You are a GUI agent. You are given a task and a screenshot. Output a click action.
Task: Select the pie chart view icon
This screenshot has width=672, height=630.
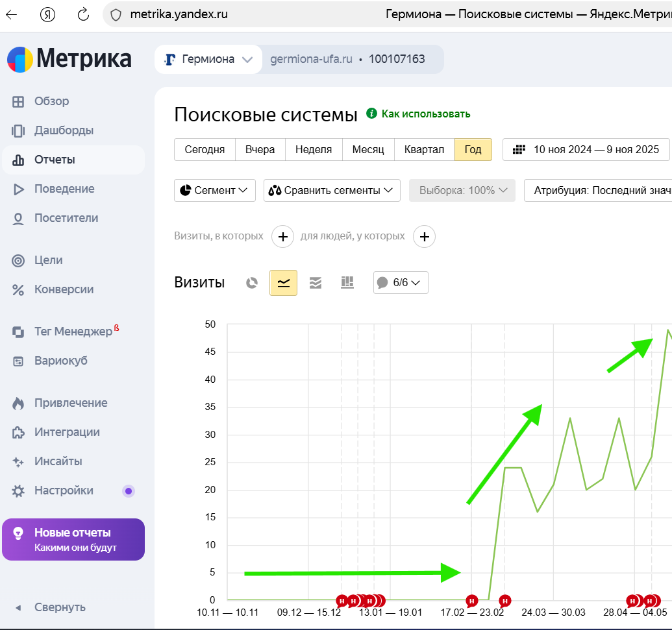[252, 283]
